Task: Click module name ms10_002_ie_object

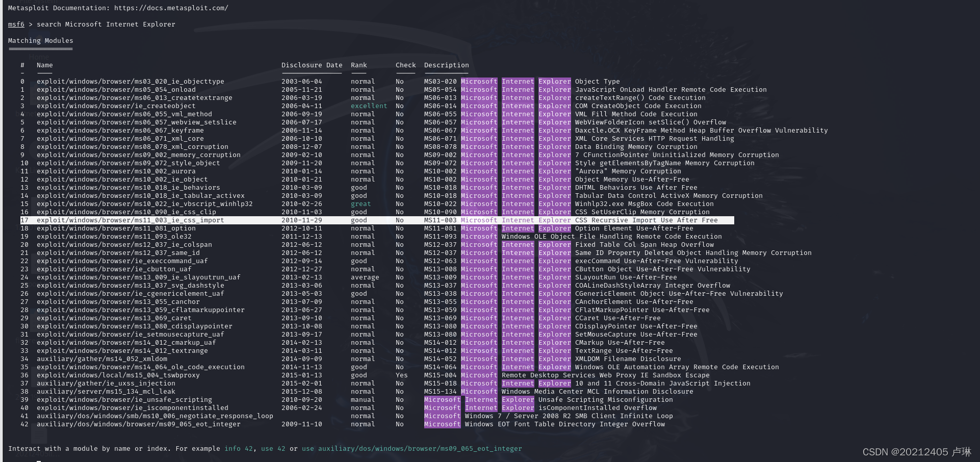Action: click(x=122, y=179)
